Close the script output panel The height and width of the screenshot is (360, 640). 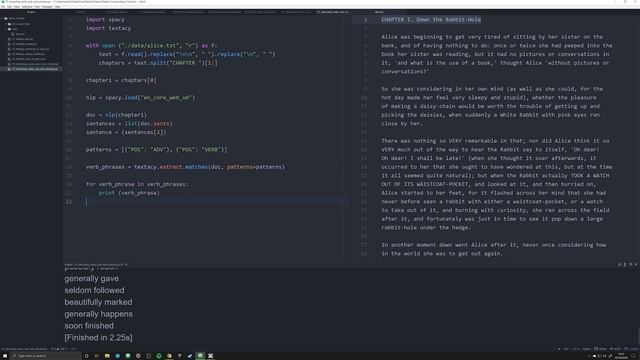pyautogui.click(x=636, y=264)
